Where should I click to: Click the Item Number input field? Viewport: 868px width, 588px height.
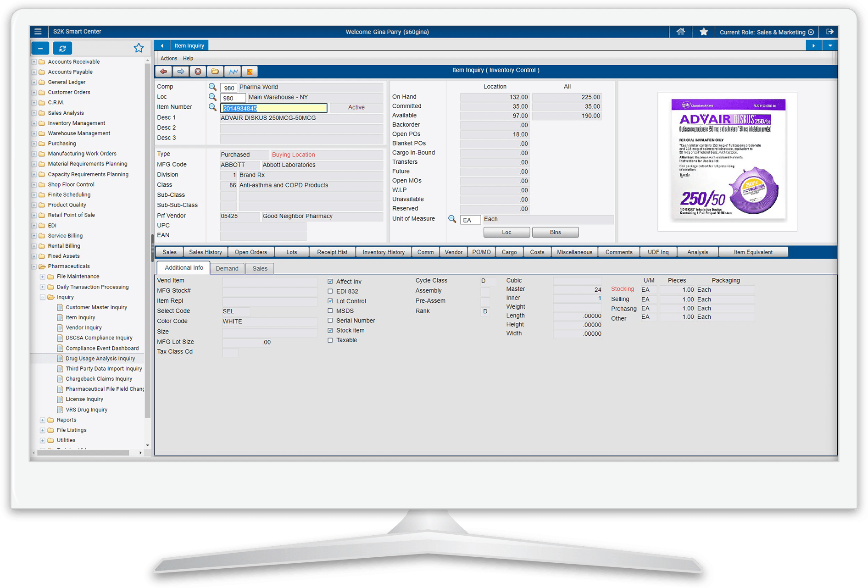pyautogui.click(x=273, y=108)
